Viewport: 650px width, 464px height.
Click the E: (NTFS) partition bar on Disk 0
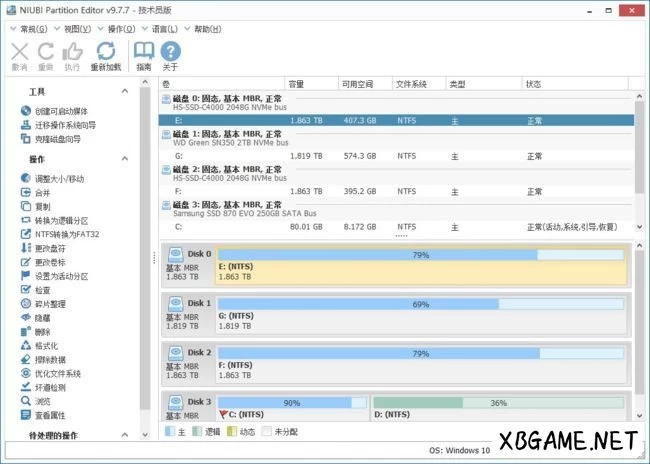pos(420,271)
